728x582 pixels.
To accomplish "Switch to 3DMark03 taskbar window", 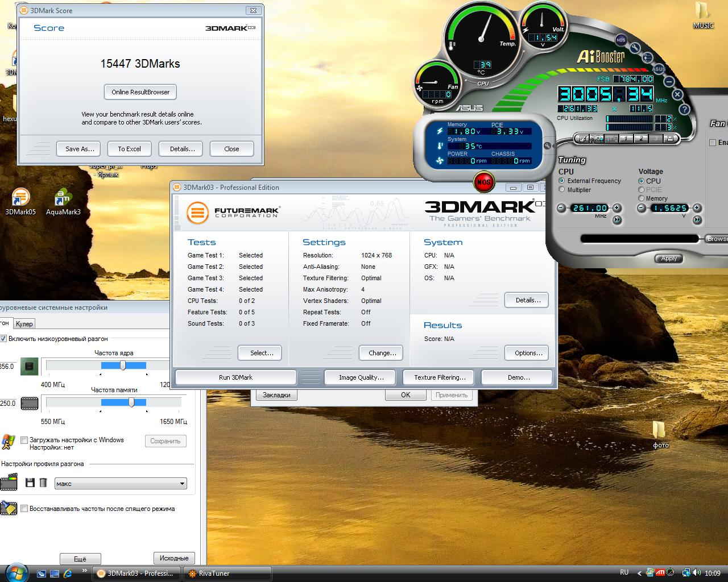I will coord(136,573).
